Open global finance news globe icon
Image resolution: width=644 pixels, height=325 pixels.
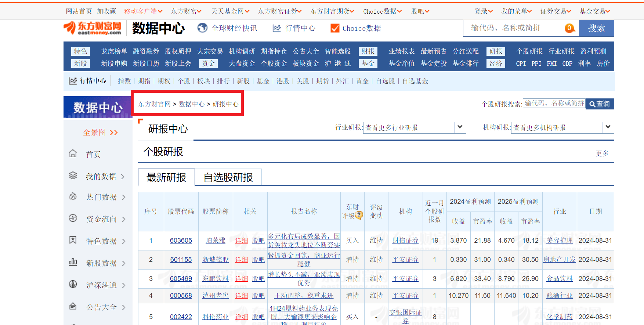202,28
